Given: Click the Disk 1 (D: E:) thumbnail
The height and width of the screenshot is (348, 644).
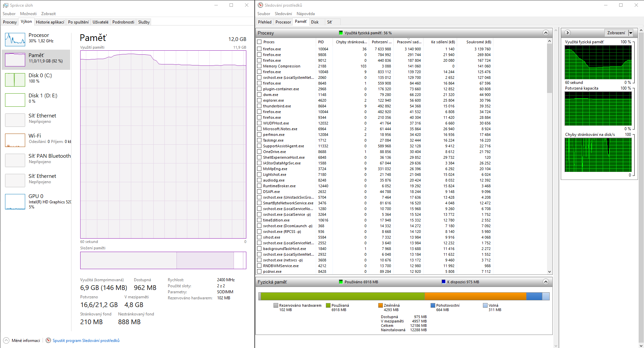Looking at the screenshot, I should (x=15, y=100).
